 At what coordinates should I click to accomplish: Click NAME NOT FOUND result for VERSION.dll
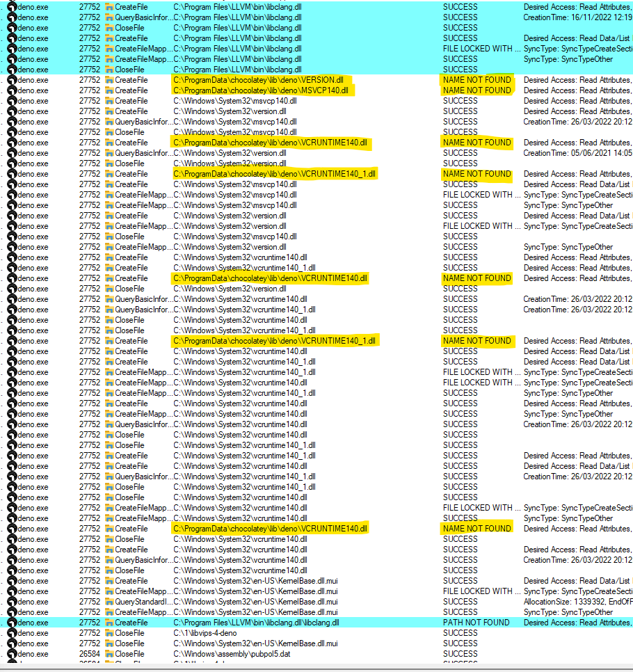point(477,80)
